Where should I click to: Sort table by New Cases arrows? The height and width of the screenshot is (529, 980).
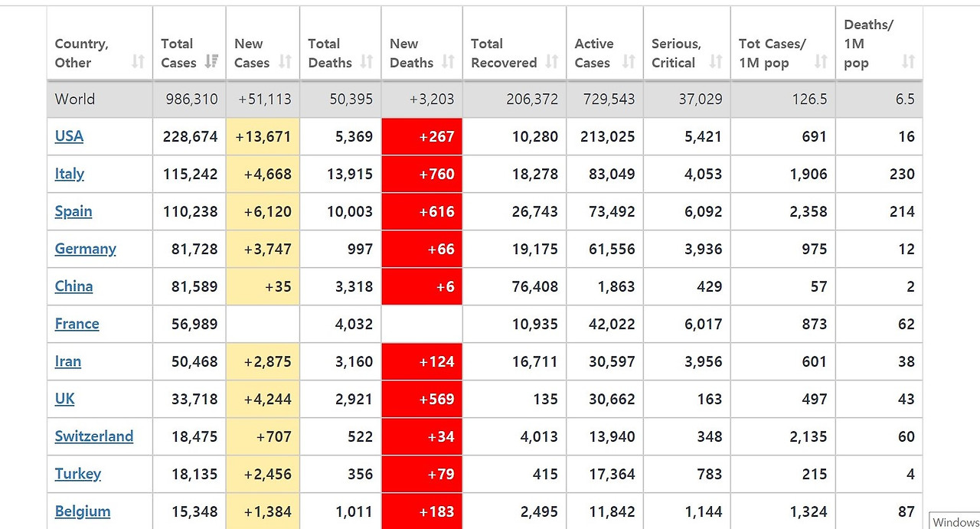(285, 62)
